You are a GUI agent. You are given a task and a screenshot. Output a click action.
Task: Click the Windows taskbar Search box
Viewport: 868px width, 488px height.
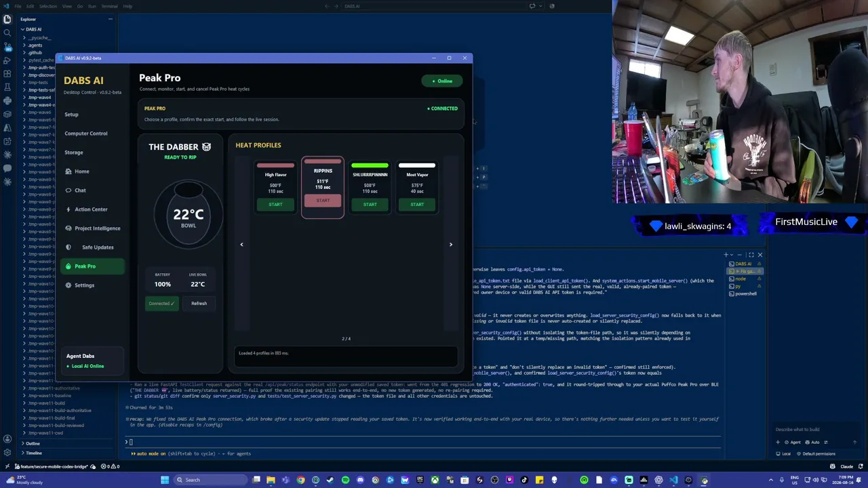tap(211, 480)
